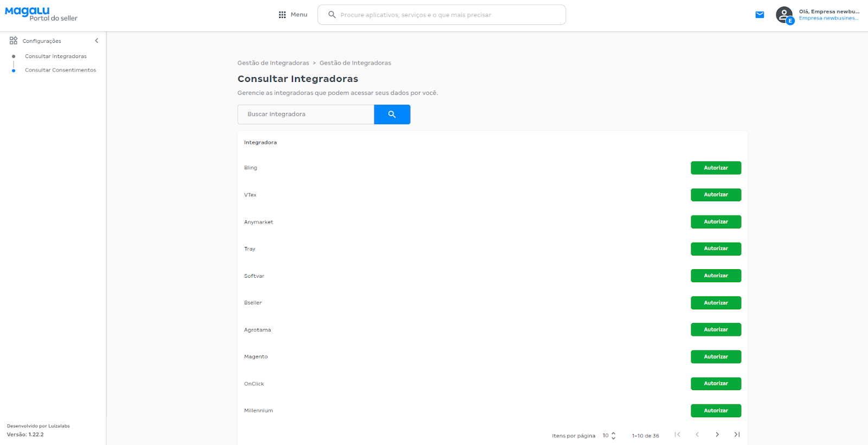Click the Integradora column header
The image size is (868, 445).
click(x=260, y=143)
